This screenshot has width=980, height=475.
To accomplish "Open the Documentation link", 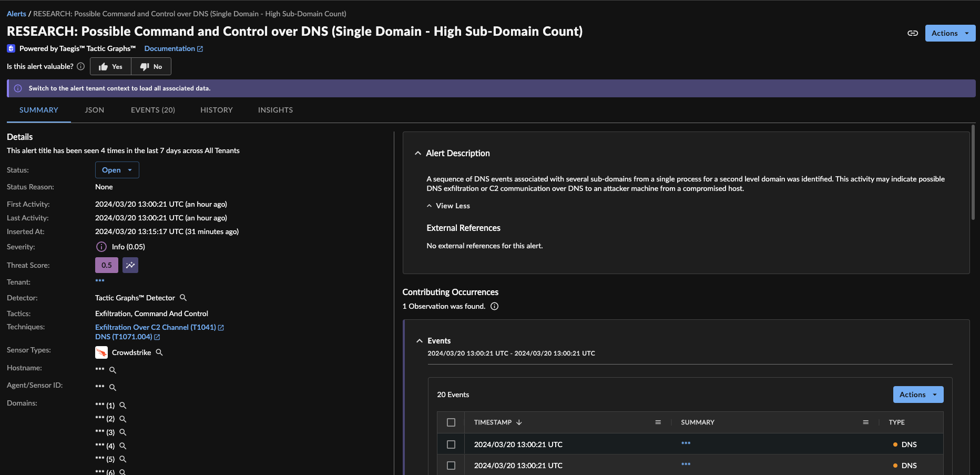I will point(173,48).
